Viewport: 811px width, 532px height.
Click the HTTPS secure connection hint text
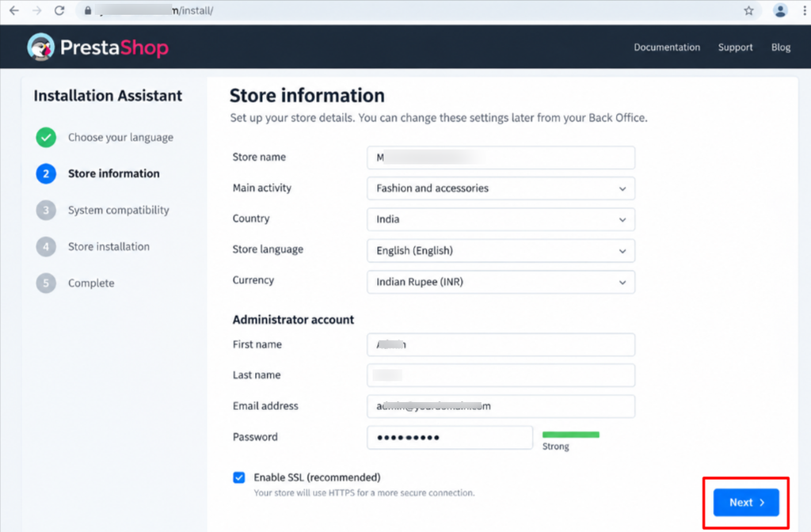click(364, 492)
